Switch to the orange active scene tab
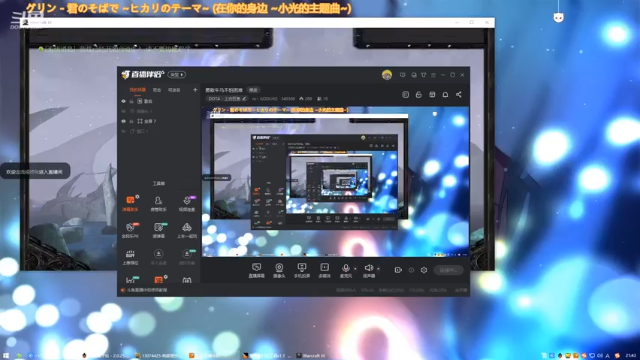The height and width of the screenshot is (360, 640). coord(138,90)
